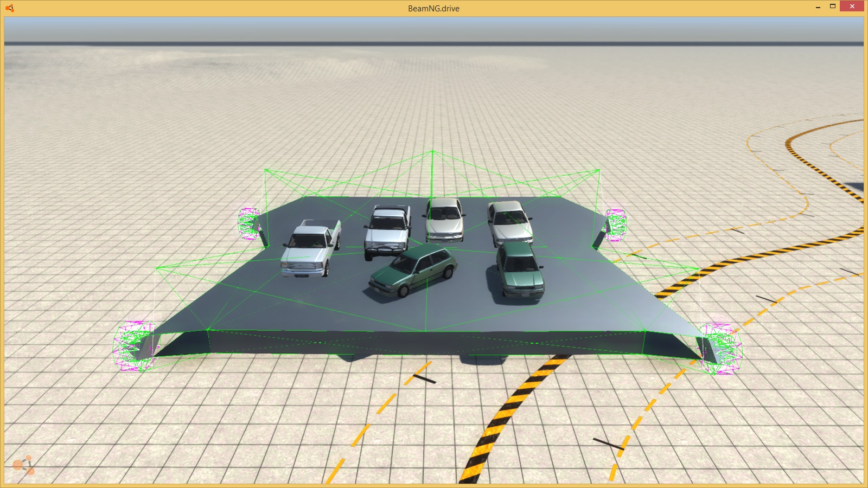Select the green hatchback car in the center

413,271
